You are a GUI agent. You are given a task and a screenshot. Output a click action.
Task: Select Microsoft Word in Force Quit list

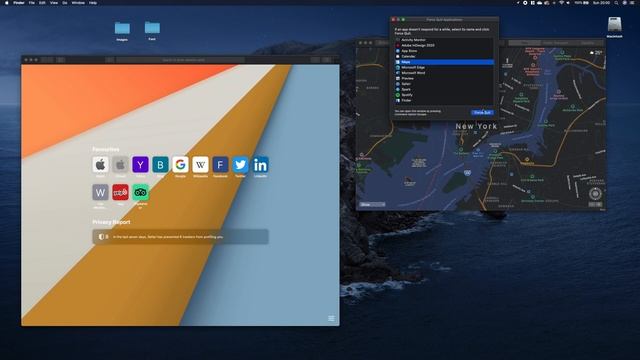tap(444, 73)
